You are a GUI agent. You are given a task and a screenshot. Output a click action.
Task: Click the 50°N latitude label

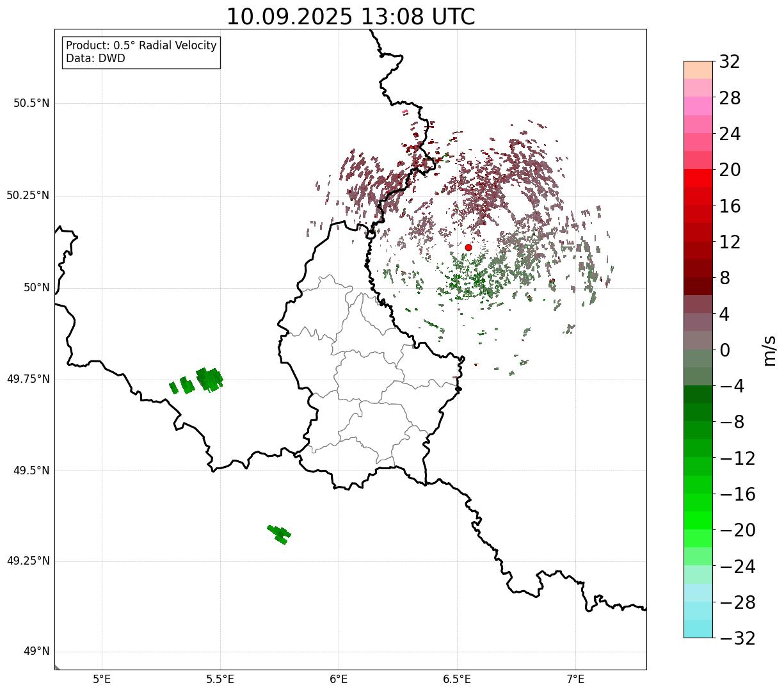coord(36,287)
